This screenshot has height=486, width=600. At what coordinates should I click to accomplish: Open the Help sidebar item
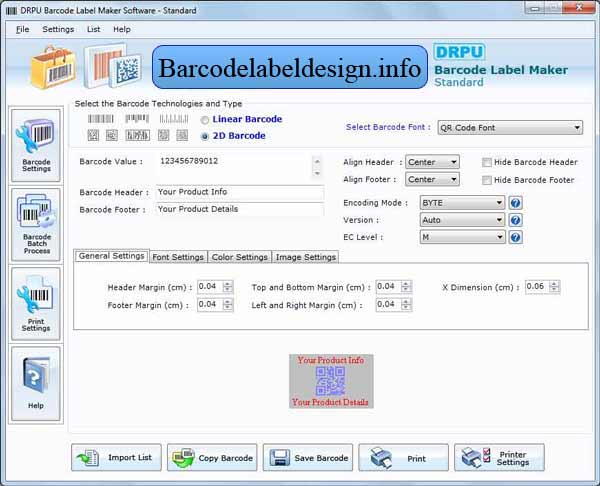pos(36,384)
